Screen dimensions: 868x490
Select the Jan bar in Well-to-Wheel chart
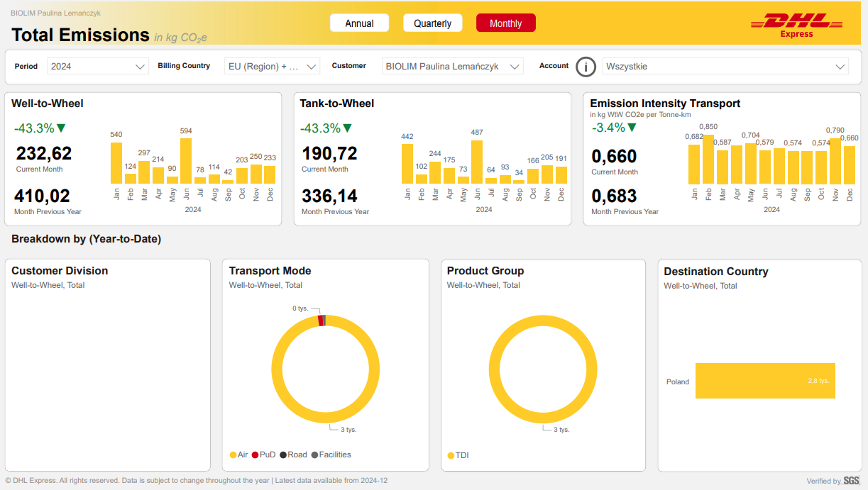116,163
